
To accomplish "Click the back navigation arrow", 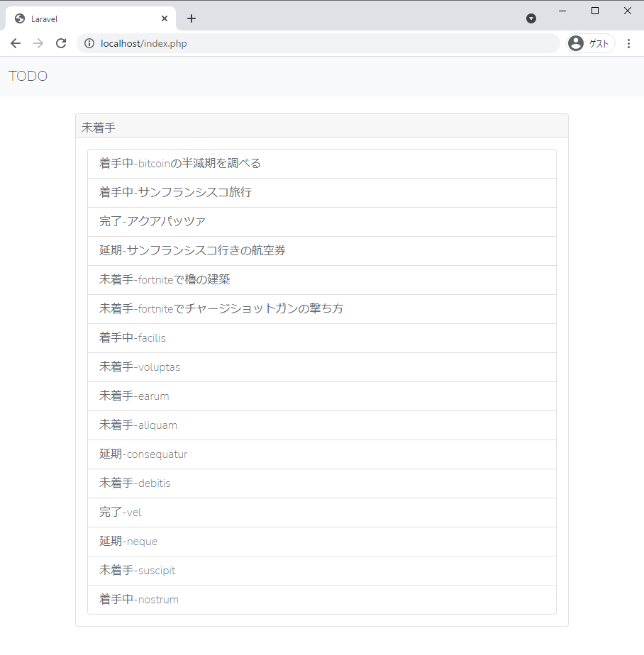I will 16,43.
